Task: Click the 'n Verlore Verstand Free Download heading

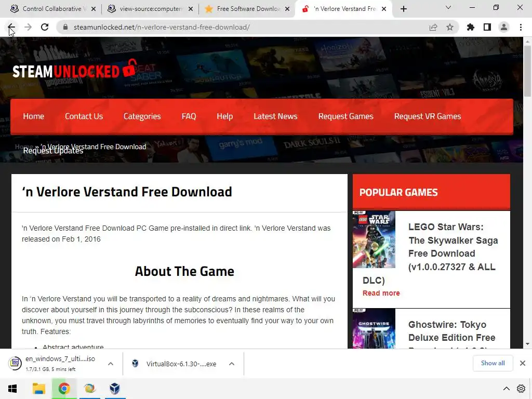Action: click(127, 192)
